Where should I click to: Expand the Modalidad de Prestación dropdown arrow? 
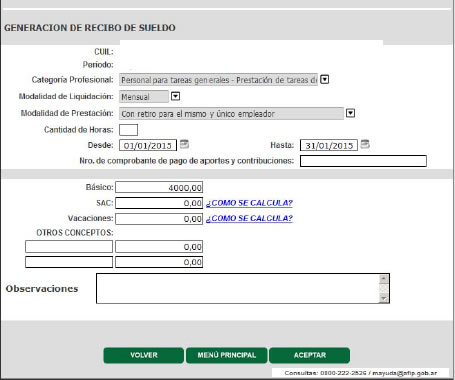pyautogui.click(x=350, y=113)
